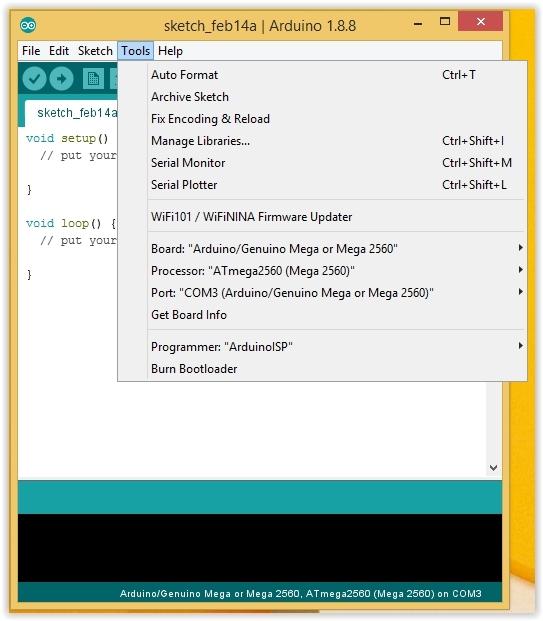
Task: Click the Arduino logo in title bar
Action: 28,26
